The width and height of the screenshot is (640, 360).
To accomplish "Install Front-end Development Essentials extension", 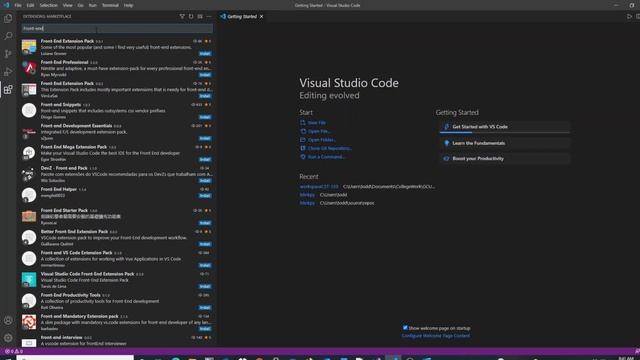I will pyautogui.click(x=205, y=138).
